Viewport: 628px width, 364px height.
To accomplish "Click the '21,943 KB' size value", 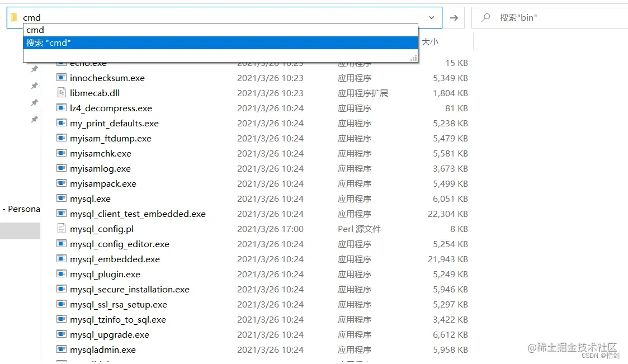I will [x=448, y=259].
